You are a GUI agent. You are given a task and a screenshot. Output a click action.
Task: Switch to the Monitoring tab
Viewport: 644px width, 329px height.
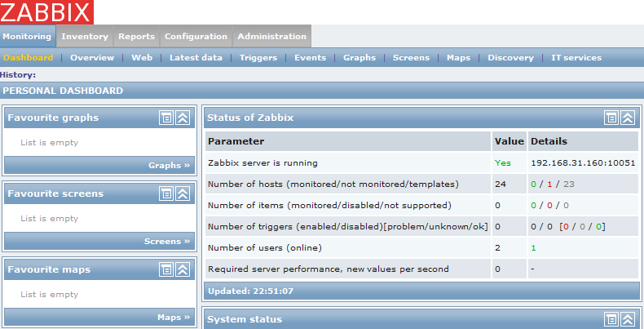coord(27,36)
